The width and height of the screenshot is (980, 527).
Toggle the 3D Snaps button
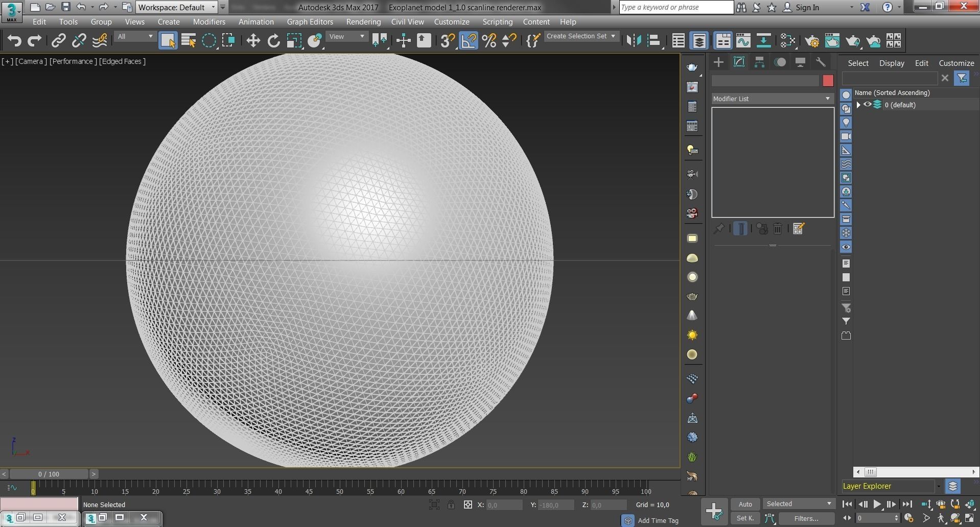(x=448, y=40)
